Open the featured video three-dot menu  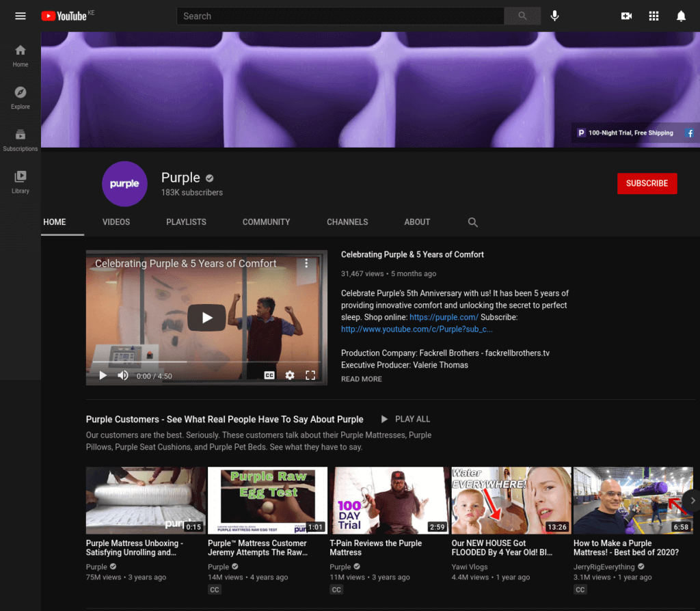tap(306, 263)
